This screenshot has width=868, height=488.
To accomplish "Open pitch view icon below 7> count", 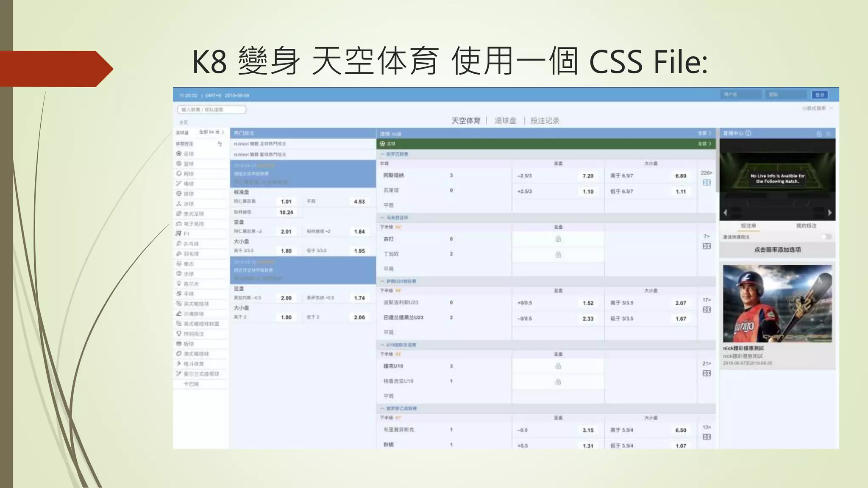I will (707, 246).
